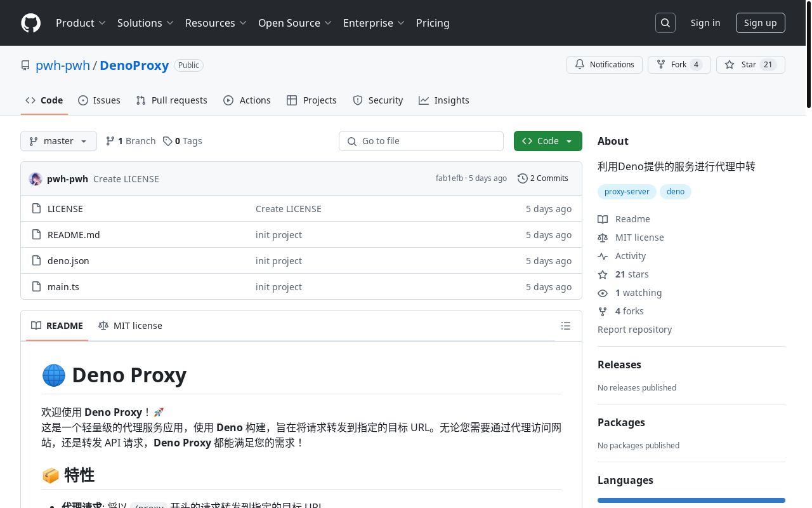Switch to the Issues tab
The height and width of the screenshot is (508, 812).
pyautogui.click(x=99, y=100)
